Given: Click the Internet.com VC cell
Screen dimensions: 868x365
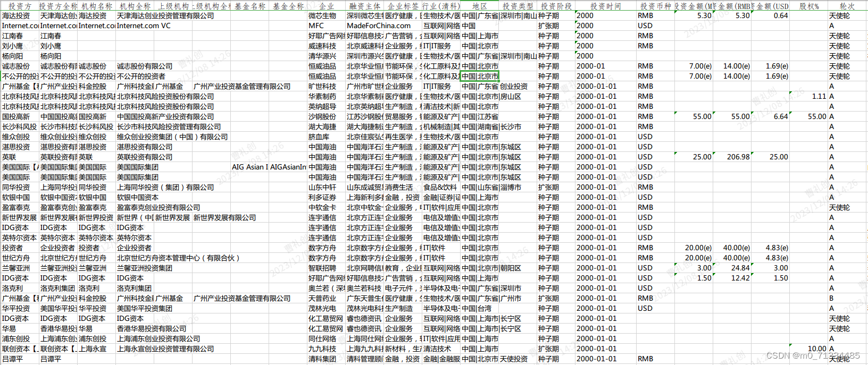Looking at the screenshot, I should (144, 26).
